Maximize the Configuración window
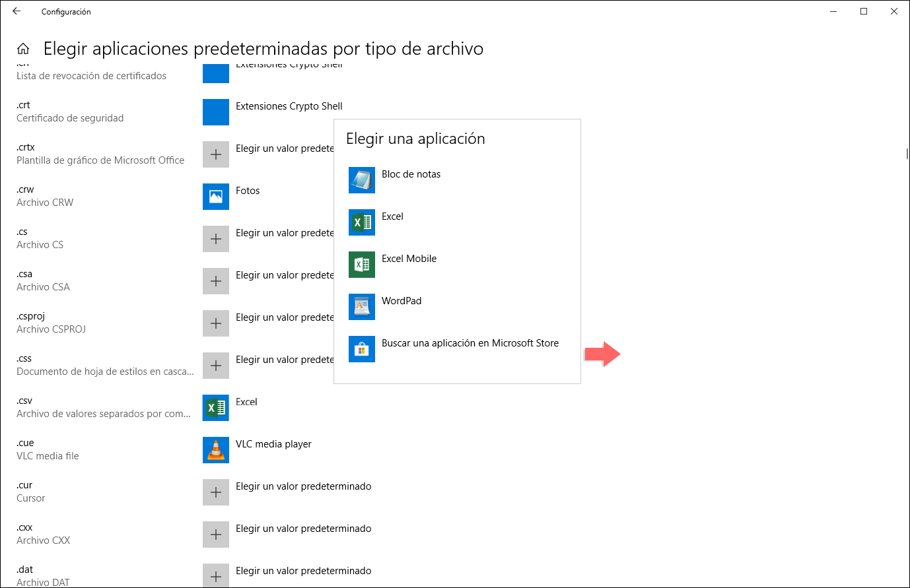The height and width of the screenshot is (588, 910). [864, 11]
